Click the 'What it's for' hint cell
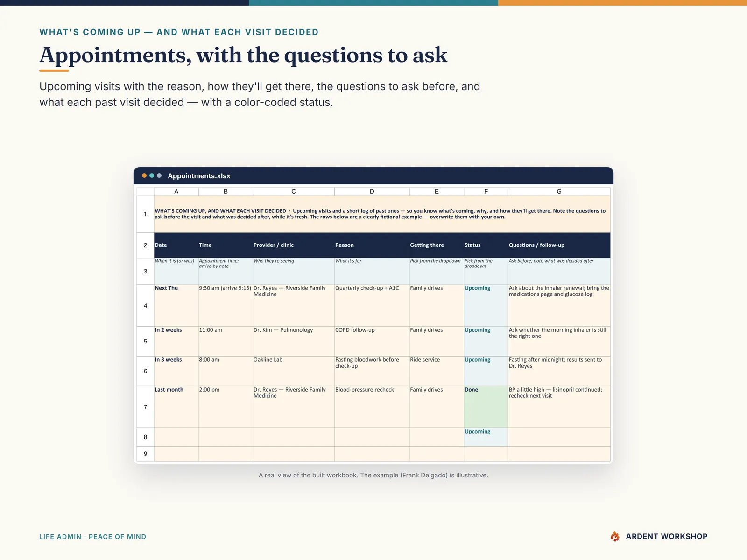The width and height of the screenshot is (747, 560). 372,271
